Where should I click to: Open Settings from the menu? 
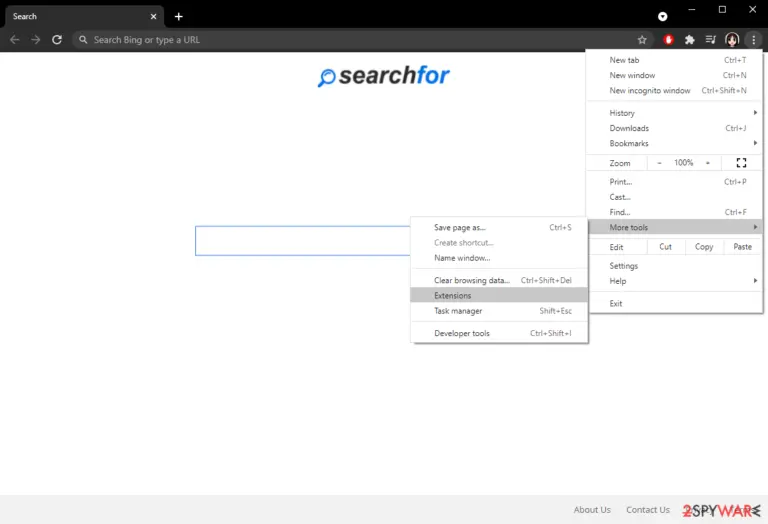pos(675,266)
